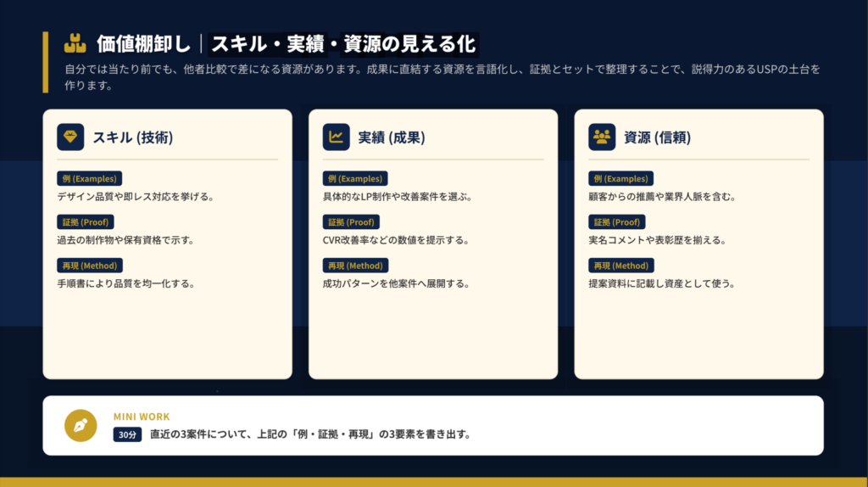Select the スキル (技術) card heading
Screen dimensions: 868x487
point(132,137)
